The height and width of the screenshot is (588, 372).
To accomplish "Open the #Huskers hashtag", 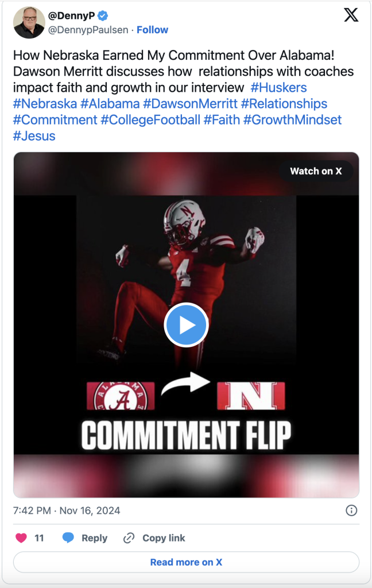I will (278, 88).
